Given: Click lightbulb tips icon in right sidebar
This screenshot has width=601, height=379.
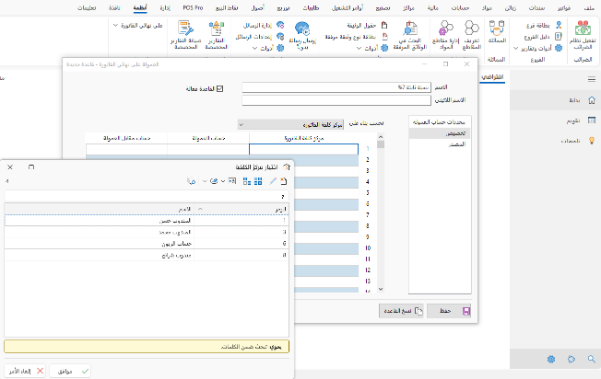Looking at the screenshot, I should [591, 141].
